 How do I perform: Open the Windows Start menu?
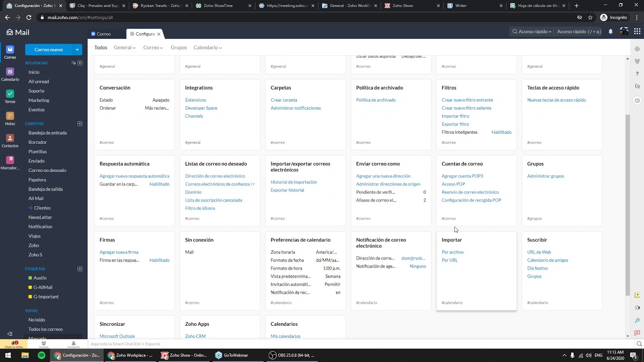click(x=8, y=355)
